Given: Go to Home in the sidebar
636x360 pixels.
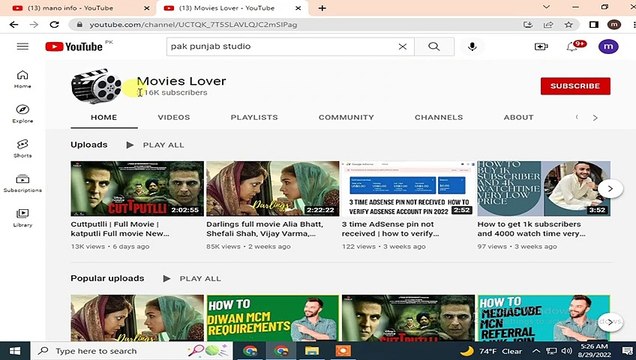Looking at the screenshot, I should 23,79.
